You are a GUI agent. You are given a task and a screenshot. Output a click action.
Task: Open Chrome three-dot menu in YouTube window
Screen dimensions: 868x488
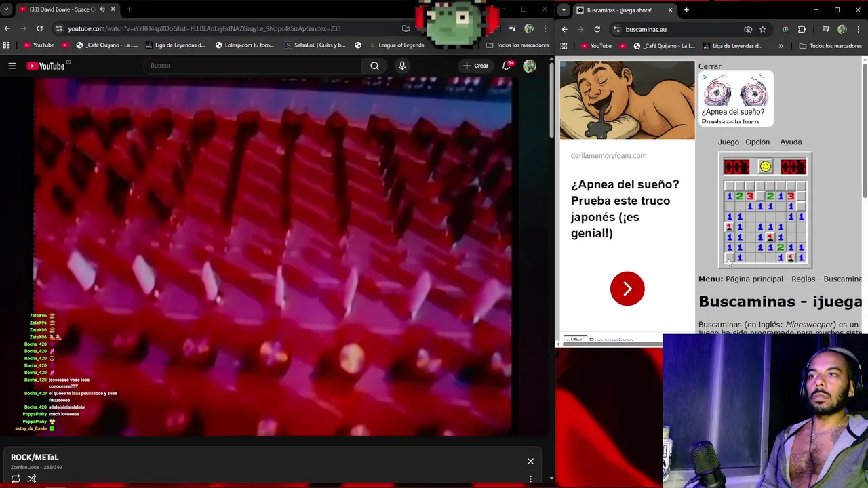(x=545, y=28)
